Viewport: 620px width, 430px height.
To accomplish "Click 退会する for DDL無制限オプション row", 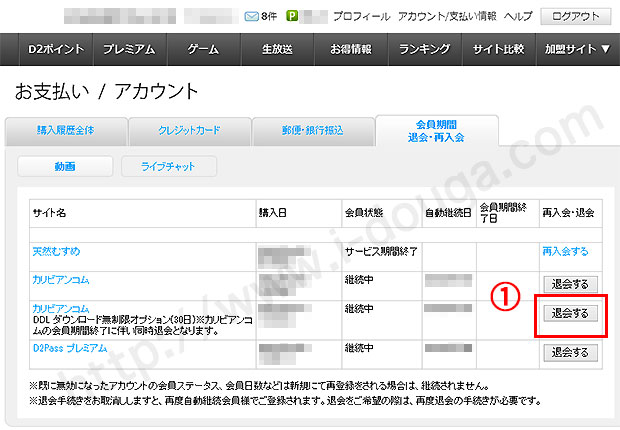I will (x=568, y=314).
